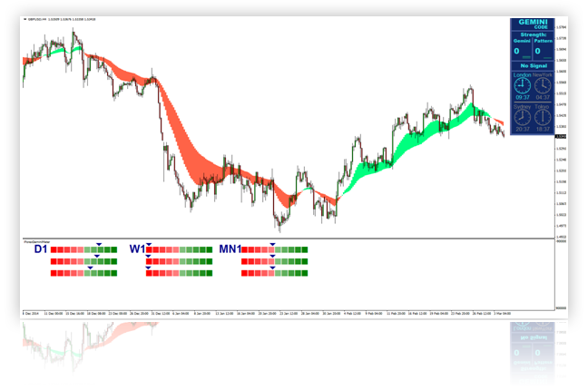This screenshot has width=588, height=390.
Task: Click the NewYork time 04:37
Action: coord(543,97)
